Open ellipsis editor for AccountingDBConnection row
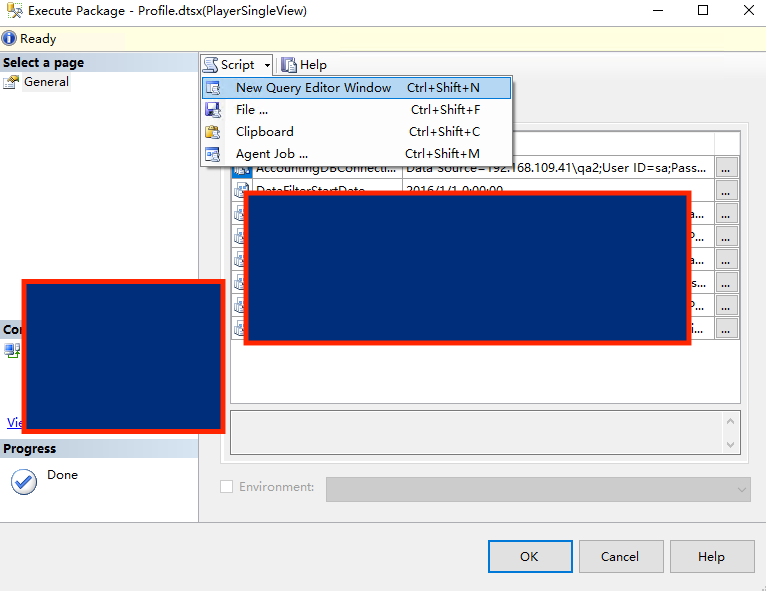 tap(727, 167)
